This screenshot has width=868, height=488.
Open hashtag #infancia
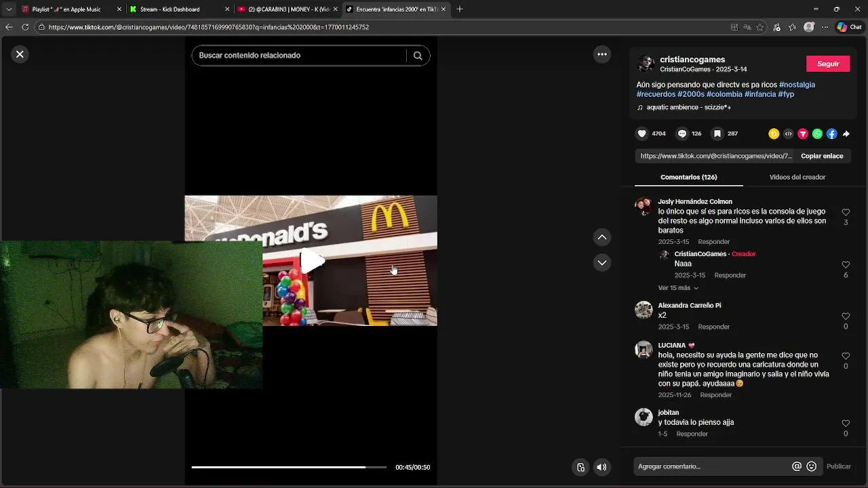[760, 94]
